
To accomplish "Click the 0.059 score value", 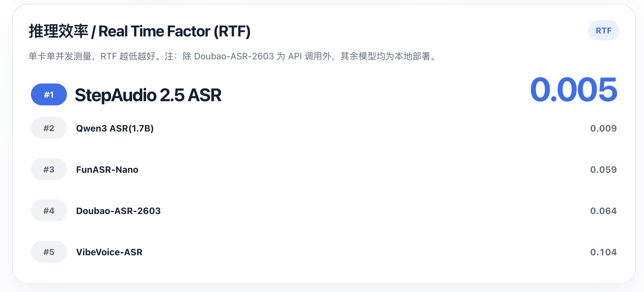I will (x=603, y=170).
